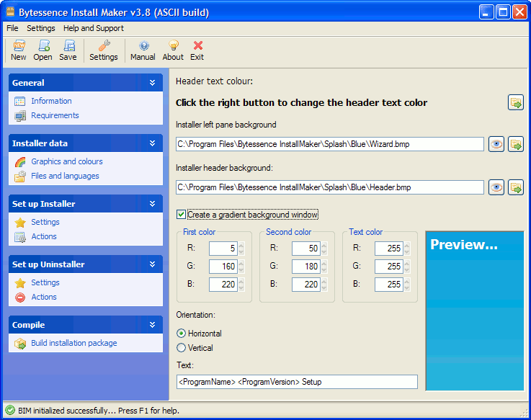
Task: Click the left pane background path field
Action: point(330,144)
